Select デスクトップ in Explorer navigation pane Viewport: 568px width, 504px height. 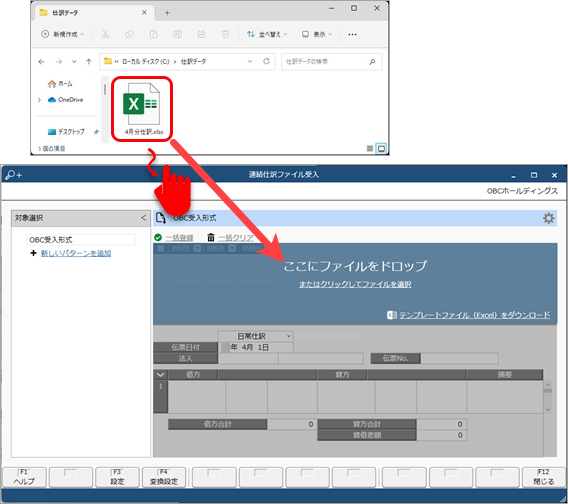(66, 132)
